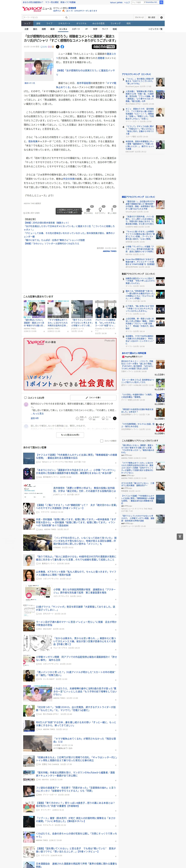Image resolution: width=186 pixels, height=868 pixels.
Task: Play video ranking item with 5:59 duration
Action: [160, 281]
